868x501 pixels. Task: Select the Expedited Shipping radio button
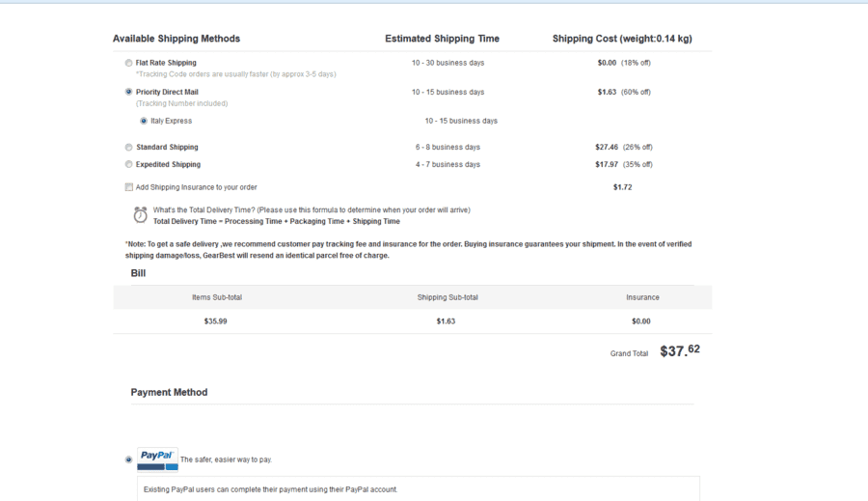tap(128, 165)
